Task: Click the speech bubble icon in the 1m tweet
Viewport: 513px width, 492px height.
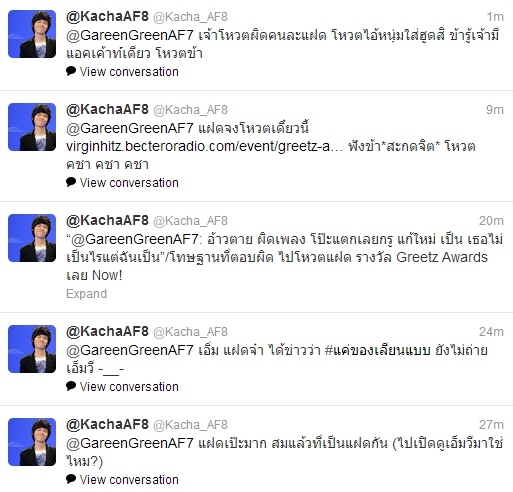Action: [71, 71]
